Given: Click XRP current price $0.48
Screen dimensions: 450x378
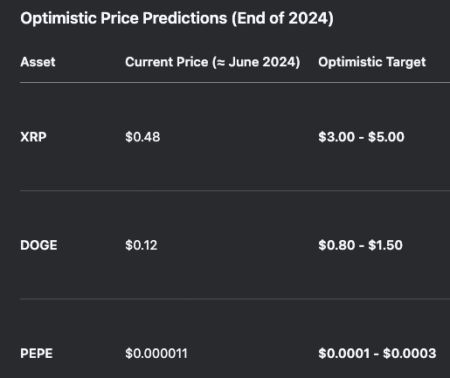Looking at the screenshot, I should 143,137.
